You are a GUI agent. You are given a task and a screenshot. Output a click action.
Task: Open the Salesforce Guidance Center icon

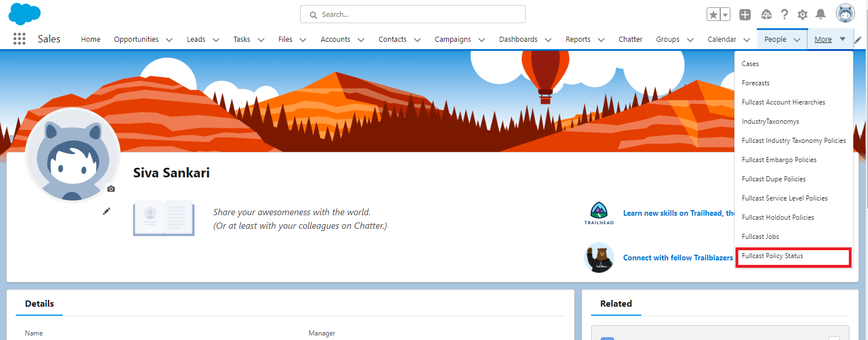coord(766,15)
